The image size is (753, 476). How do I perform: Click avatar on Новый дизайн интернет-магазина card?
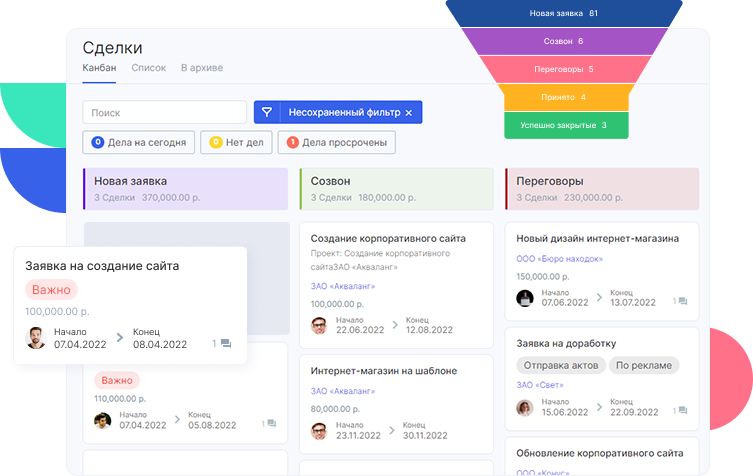tap(525, 298)
